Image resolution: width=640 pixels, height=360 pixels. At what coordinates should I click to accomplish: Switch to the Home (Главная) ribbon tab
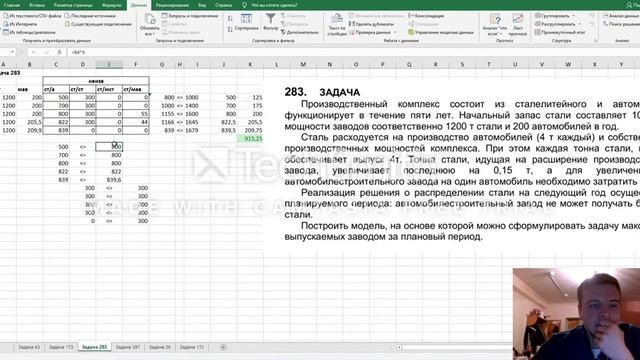click(x=11, y=5)
